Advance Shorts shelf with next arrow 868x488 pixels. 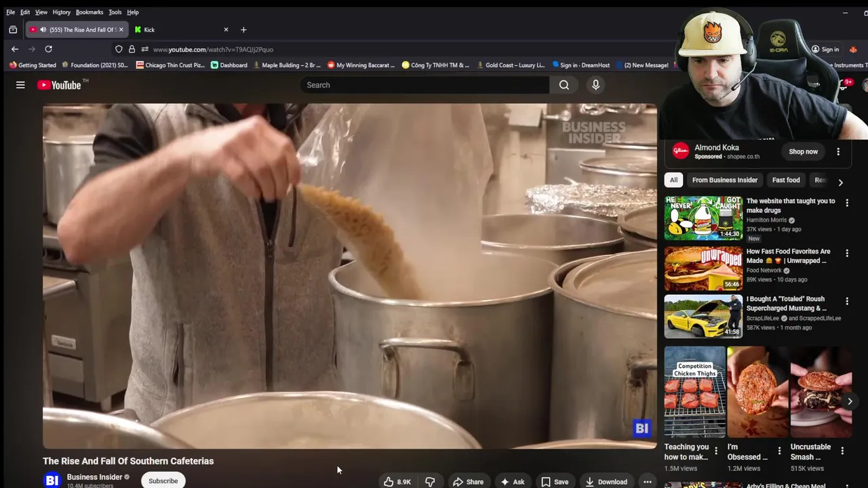point(849,401)
